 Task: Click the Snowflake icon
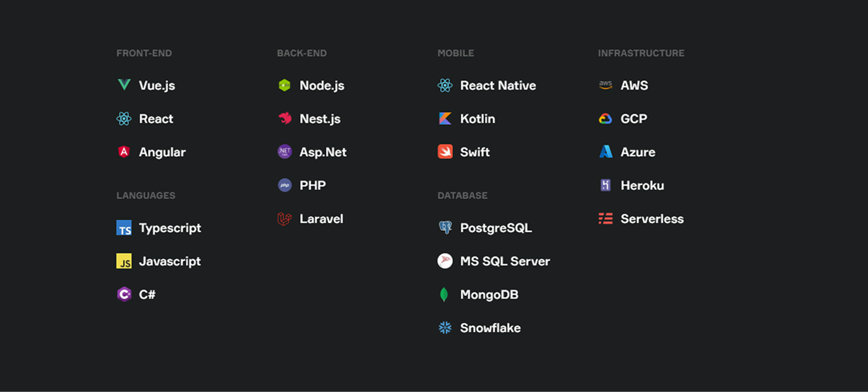(445, 328)
